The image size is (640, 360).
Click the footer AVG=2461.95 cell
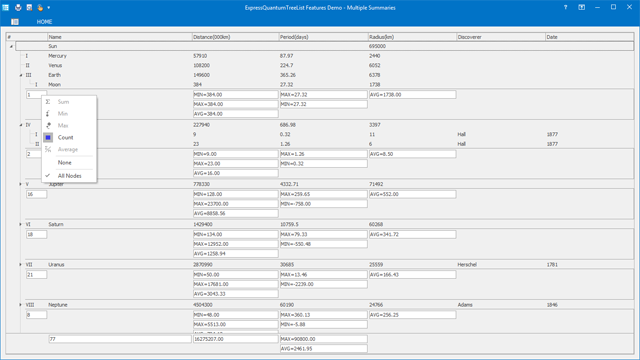(323, 349)
